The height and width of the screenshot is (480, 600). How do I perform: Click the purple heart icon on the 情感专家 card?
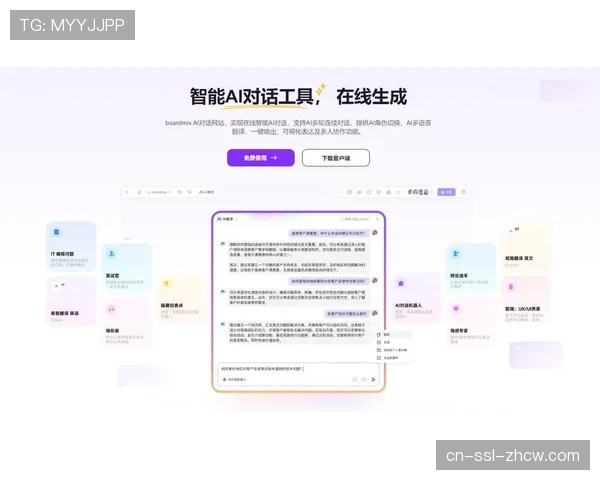point(456,309)
